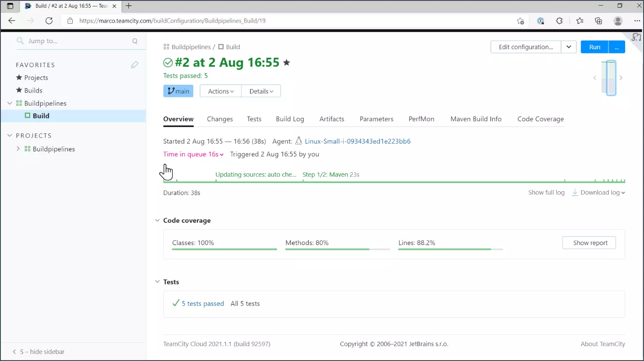This screenshot has height=361, width=644.
Task: Switch to the Build Log tab
Action: [x=290, y=119]
